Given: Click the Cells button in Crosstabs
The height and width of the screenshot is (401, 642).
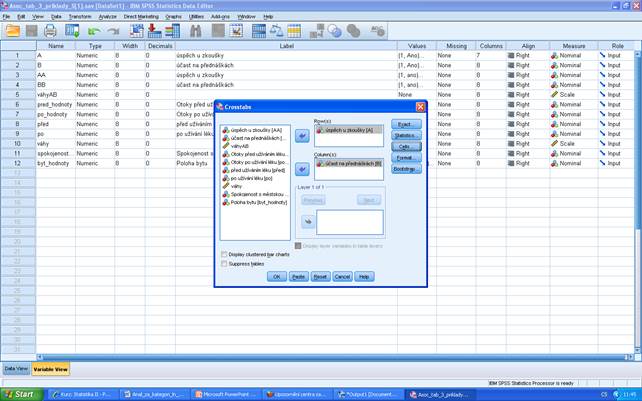Looking at the screenshot, I should point(406,147).
